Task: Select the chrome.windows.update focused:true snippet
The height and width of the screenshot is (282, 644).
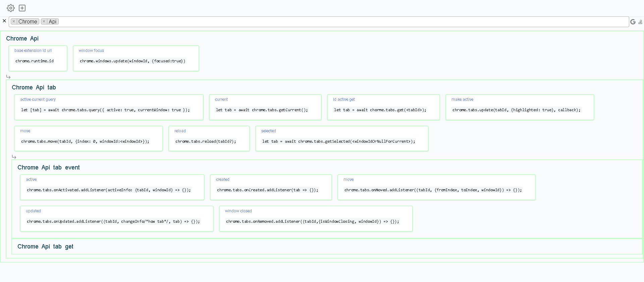Action: tap(132, 61)
